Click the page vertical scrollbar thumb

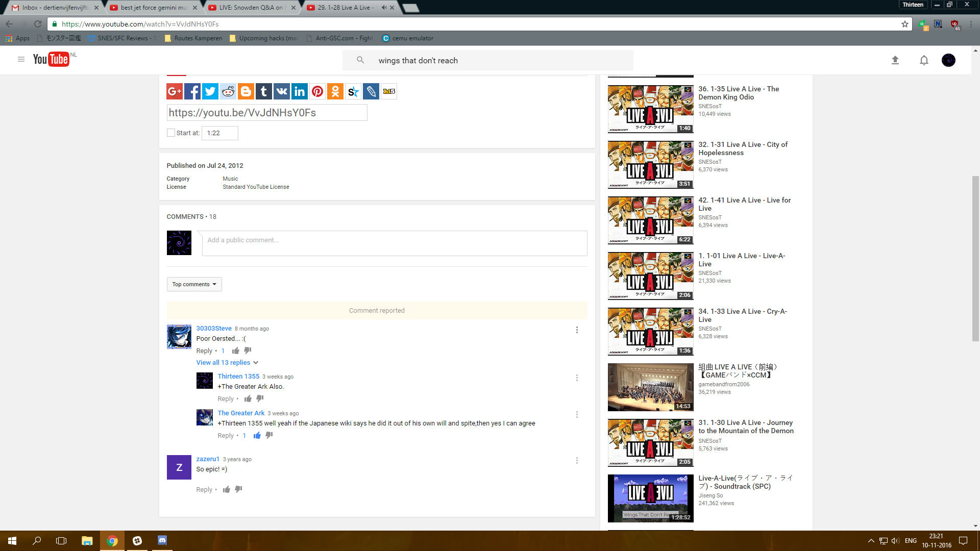point(975,258)
